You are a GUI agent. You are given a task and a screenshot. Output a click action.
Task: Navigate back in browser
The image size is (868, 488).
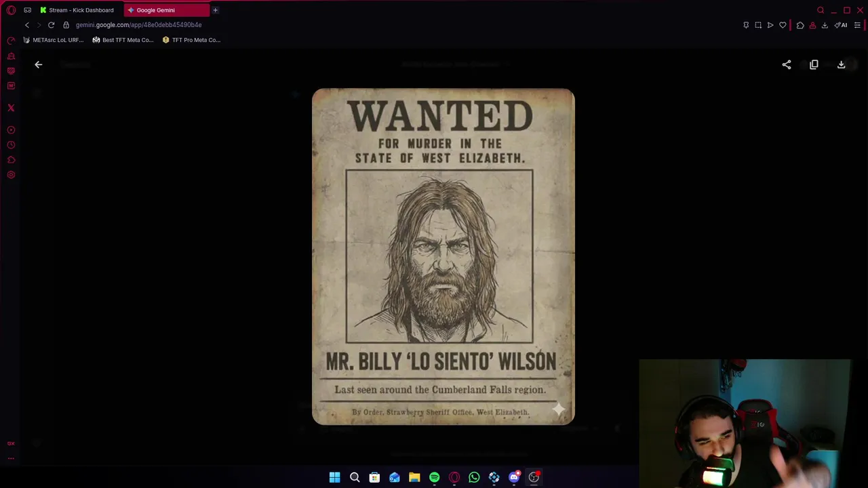click(27, 25)
